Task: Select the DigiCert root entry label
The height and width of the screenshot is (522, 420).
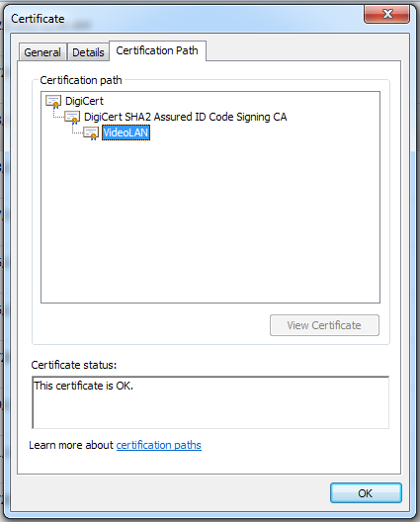Action: click(84, 101)
